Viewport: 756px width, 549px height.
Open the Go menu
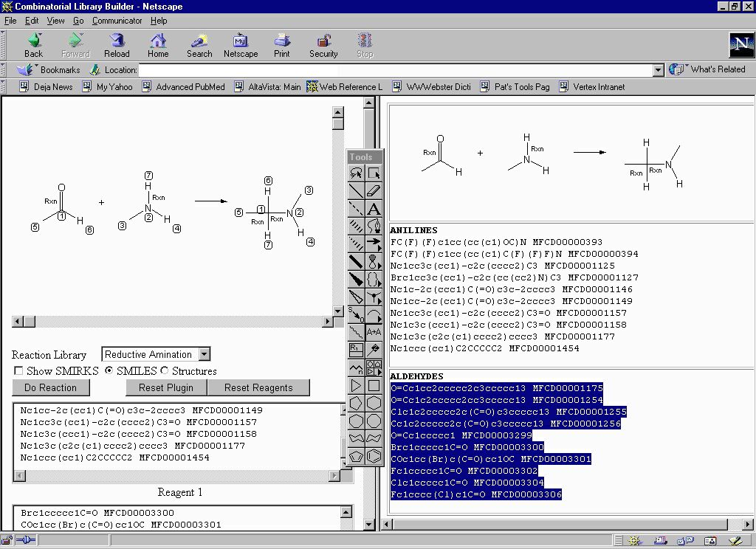click(78, 21)
